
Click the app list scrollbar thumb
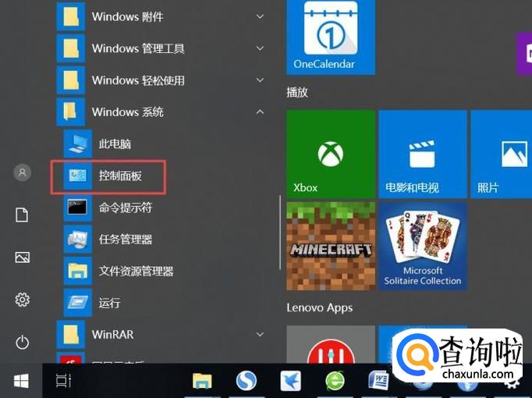[x=280, y=233]
